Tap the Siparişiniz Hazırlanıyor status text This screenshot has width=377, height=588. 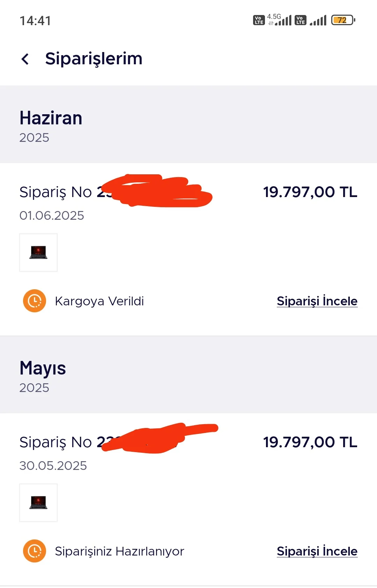(119, 551)
